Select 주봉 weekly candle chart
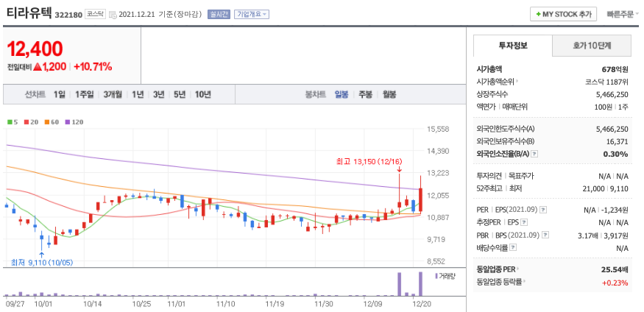 click(365, 95)
